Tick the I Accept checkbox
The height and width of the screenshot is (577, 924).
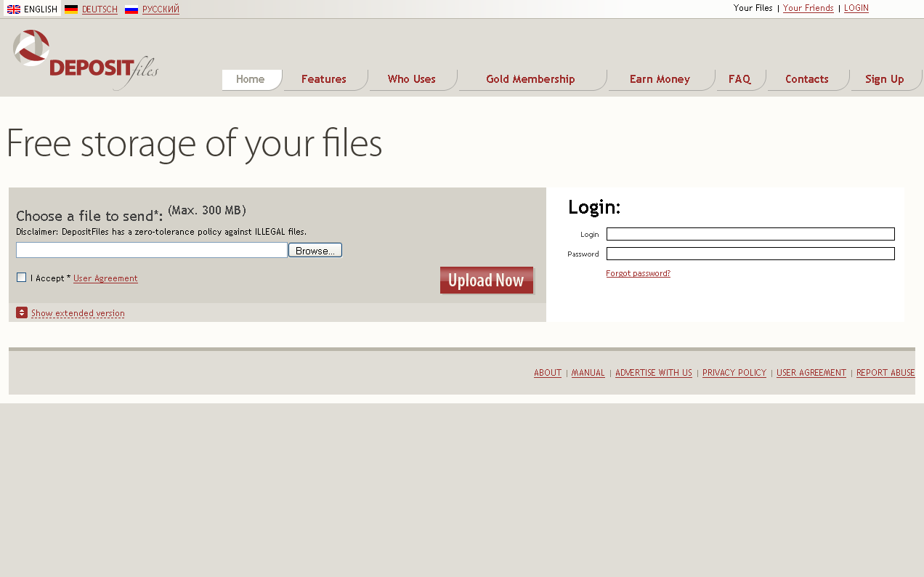pos(21,278)
